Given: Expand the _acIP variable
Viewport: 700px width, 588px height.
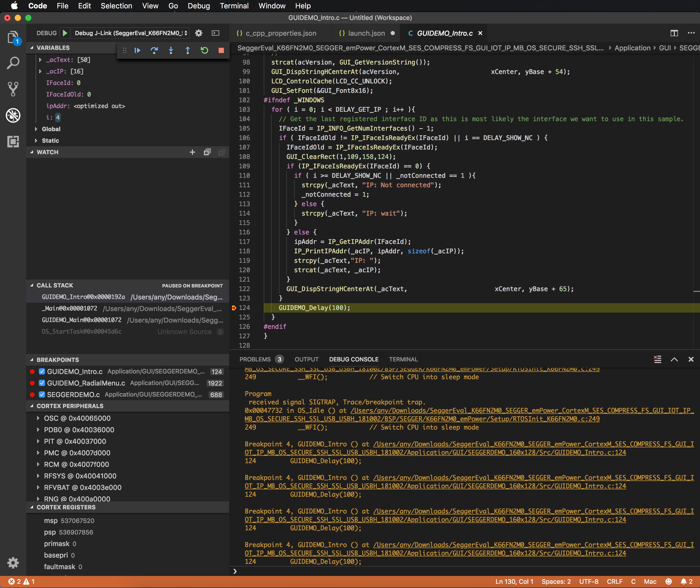Looking at the screenshot, I should [x=40, y=71].
